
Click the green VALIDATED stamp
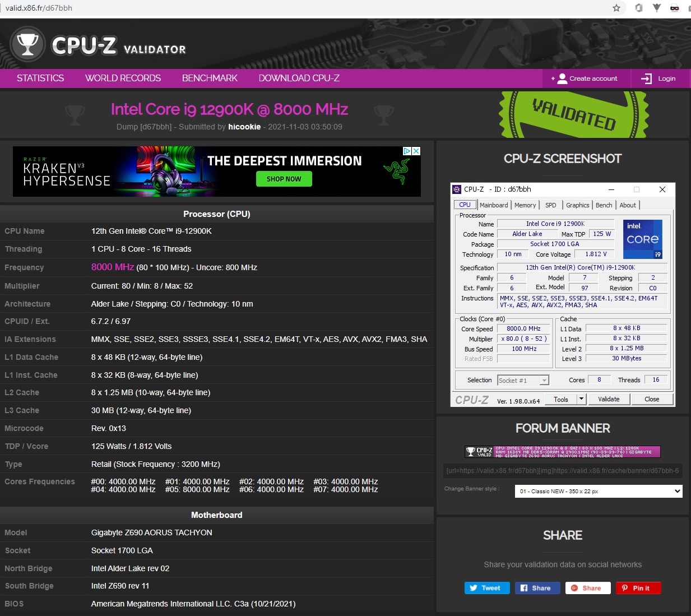[x=573, y=114]
